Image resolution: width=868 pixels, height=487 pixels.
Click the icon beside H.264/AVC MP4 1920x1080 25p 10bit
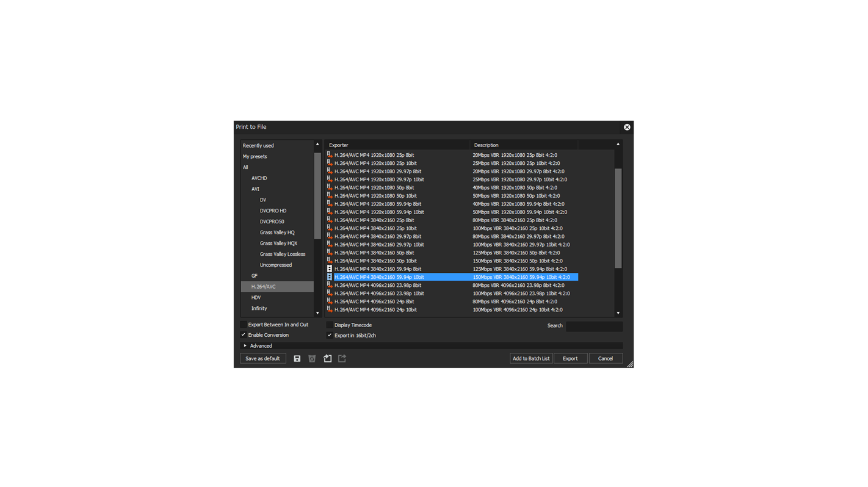(x=330, y=163)
